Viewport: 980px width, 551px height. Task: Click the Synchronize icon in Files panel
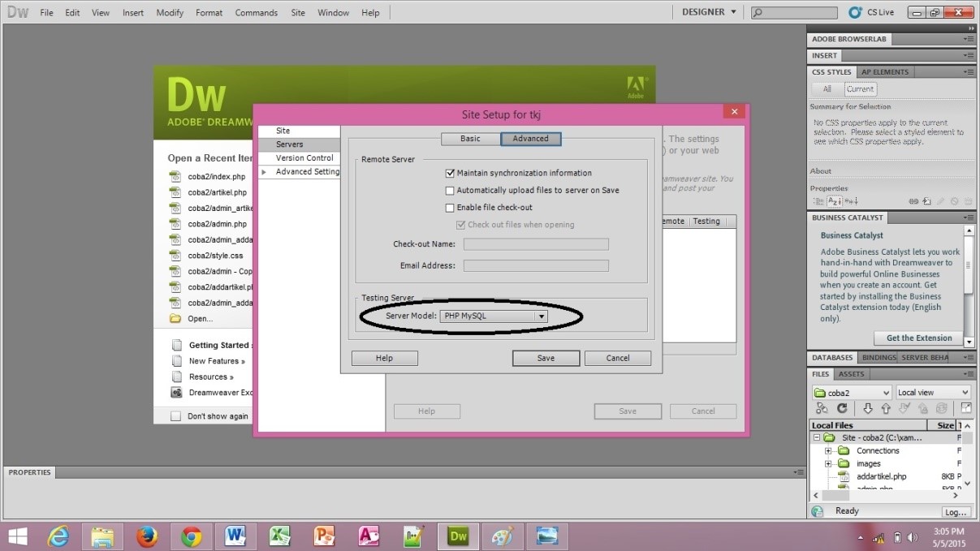pos(942,408)
